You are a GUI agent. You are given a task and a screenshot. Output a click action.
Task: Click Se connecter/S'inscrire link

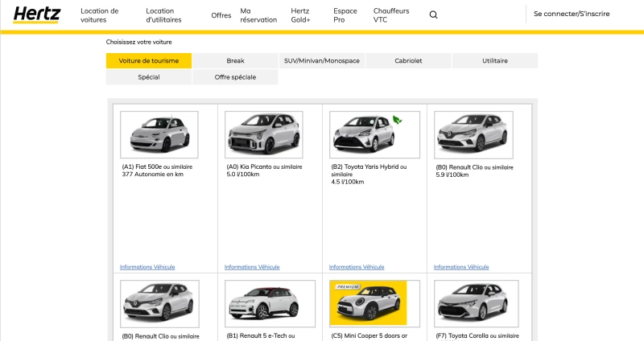point(572,14)
